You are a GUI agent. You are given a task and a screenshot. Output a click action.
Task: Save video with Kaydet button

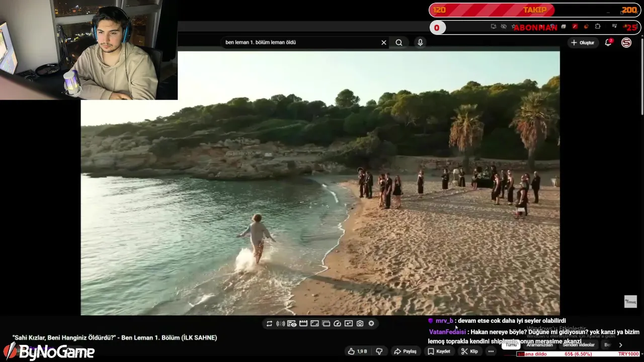pyautogui.click(x=439, y=351)
